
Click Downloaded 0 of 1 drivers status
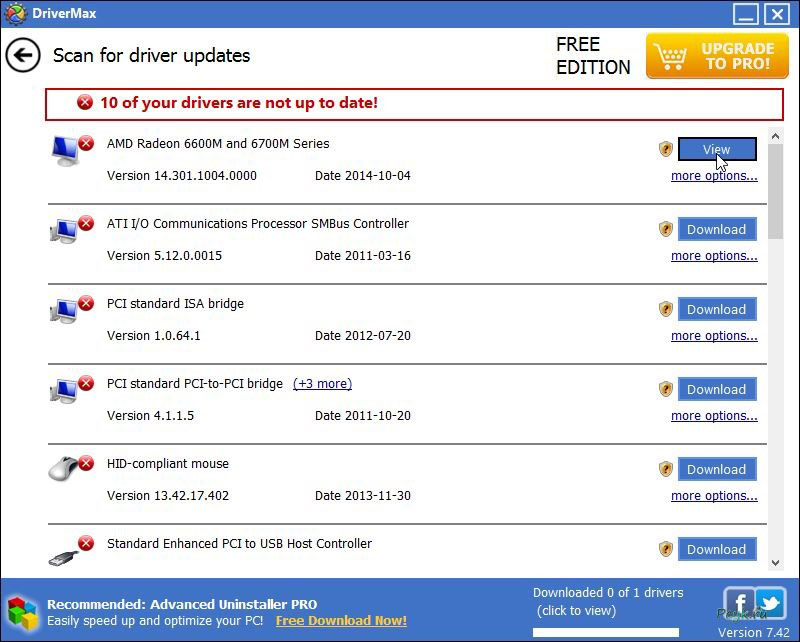coord(608,601)
